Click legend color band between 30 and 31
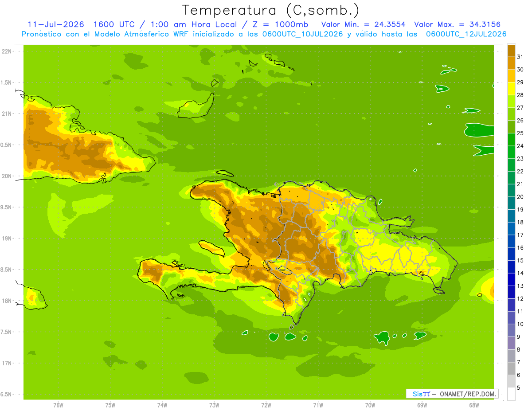Screen dimensions: 532x411 point(511,63)
